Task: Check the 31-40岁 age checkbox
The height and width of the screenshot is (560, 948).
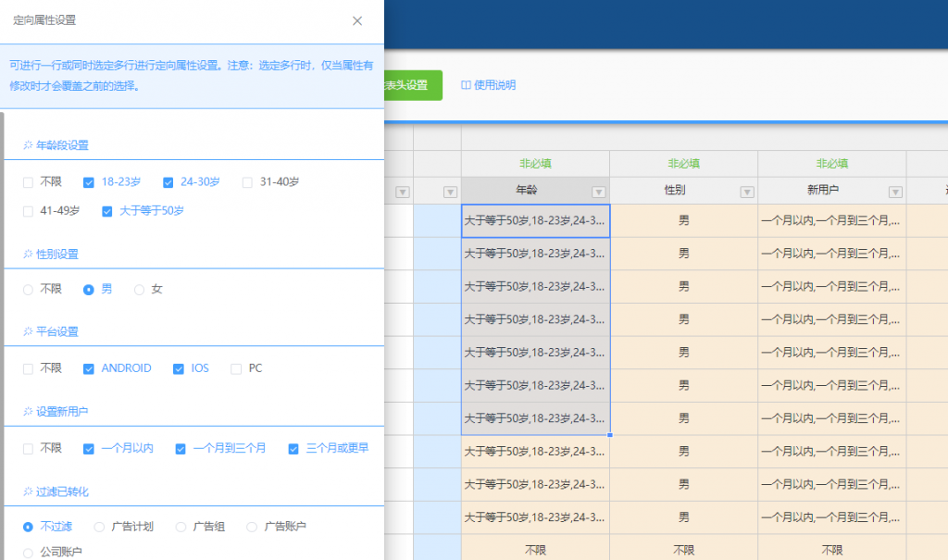Action: pos(247,182)
